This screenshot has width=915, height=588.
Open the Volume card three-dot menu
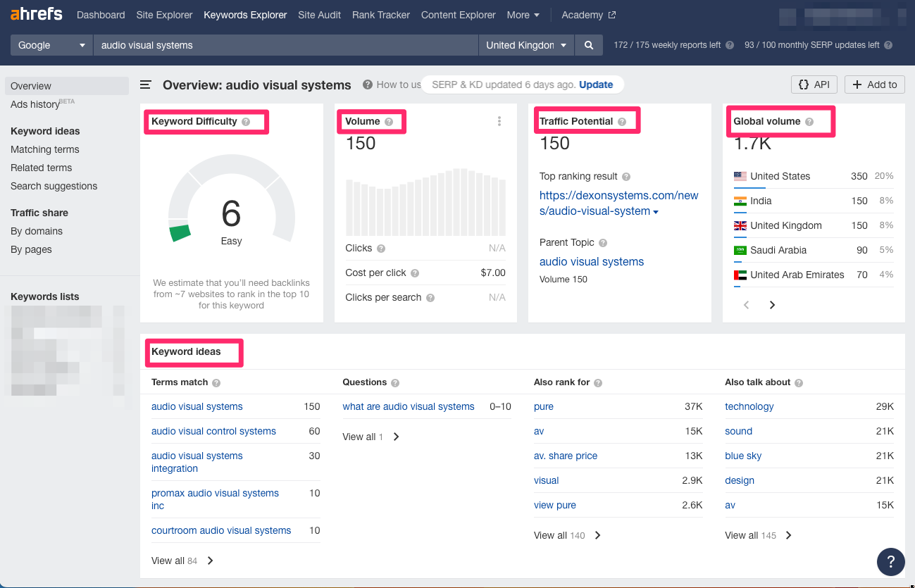(499, 121)
